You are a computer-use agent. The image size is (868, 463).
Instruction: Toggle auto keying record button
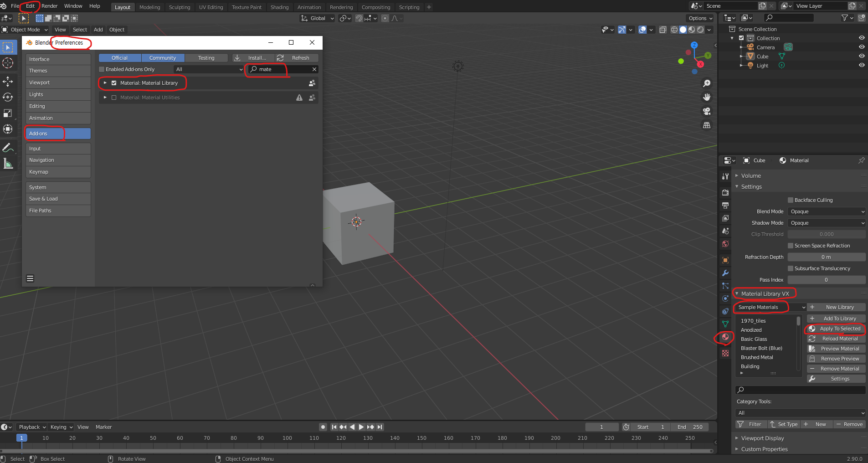[x=323, y=427]
